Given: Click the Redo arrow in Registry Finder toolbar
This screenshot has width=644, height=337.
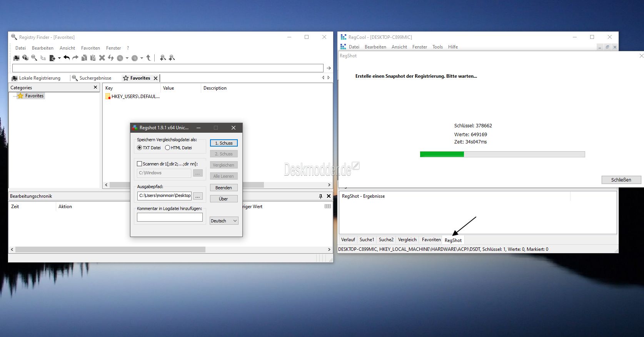Looking at the screenshot, I should (75, 58).
